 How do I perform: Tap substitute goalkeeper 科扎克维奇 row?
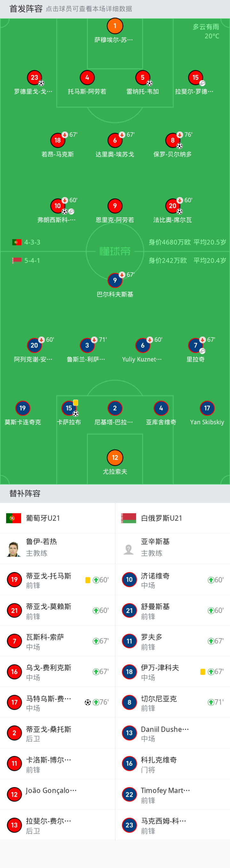(172, 763)
